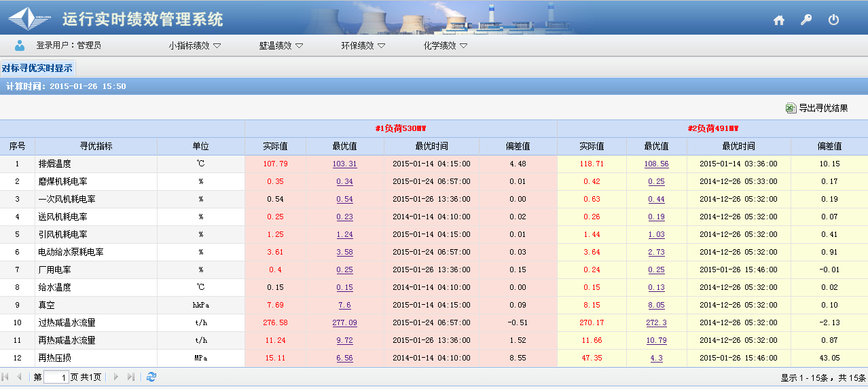Click the Excel export icon
868x389 pixels.
click(791, 108)
